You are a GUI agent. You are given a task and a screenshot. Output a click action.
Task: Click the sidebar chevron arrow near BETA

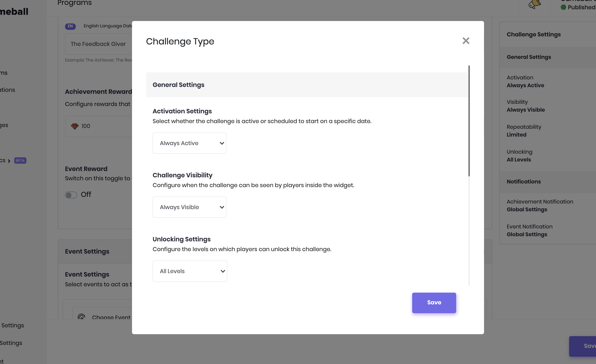(x=9, y=161)
